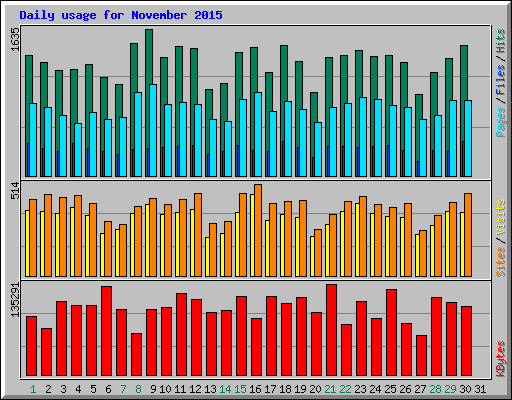The image size is (512, 400).
Task: Click the red KBytes bar for day 8
Action: [x=137, y=354]
